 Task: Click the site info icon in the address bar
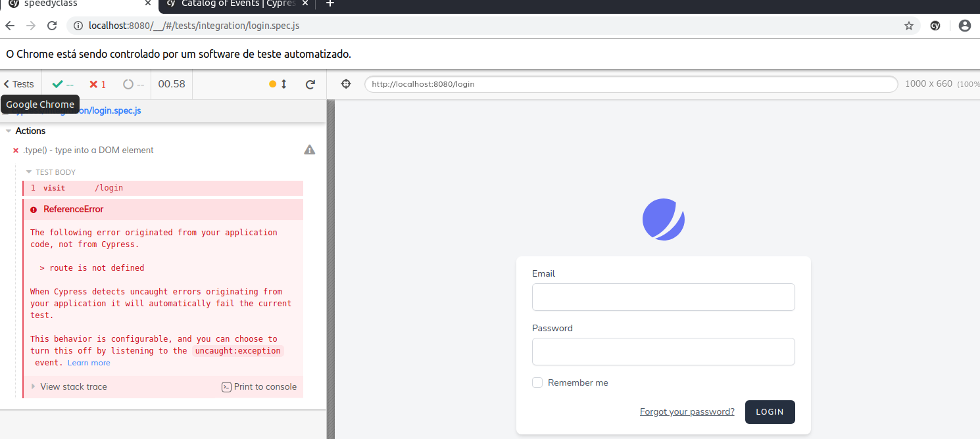78,26
